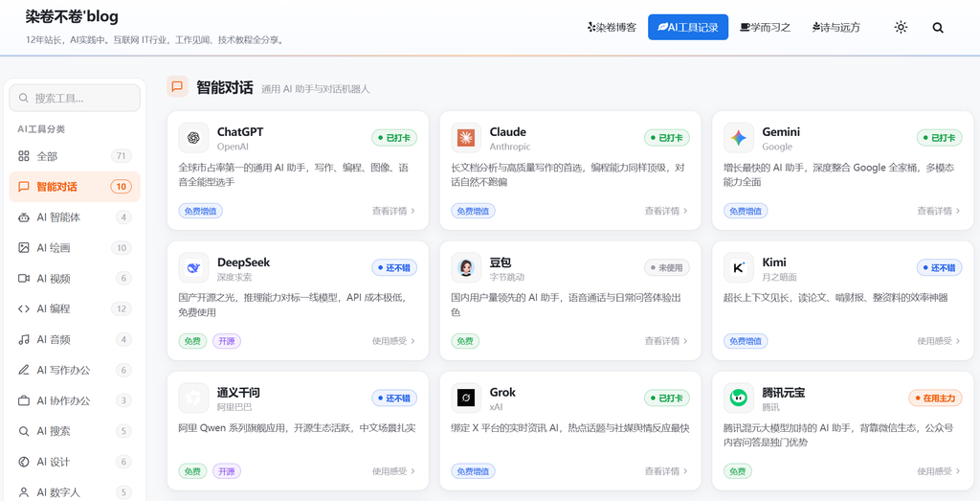Click the Grok logo icon

pyautogui.click(x=466, y=399)
